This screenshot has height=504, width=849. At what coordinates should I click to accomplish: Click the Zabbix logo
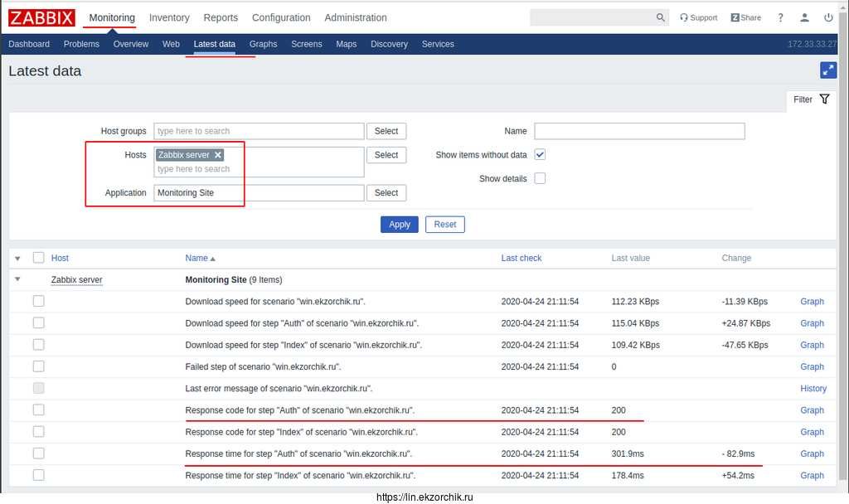41,17
